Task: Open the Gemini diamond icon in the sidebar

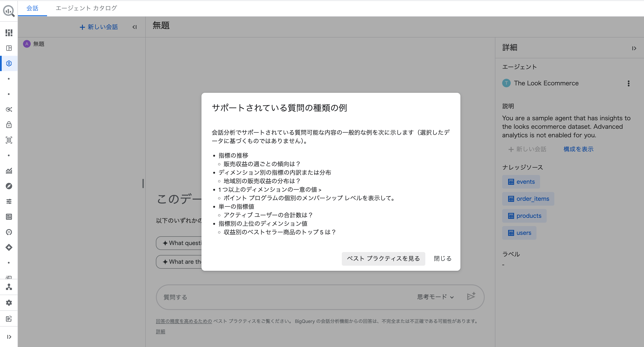Action: 9,247
